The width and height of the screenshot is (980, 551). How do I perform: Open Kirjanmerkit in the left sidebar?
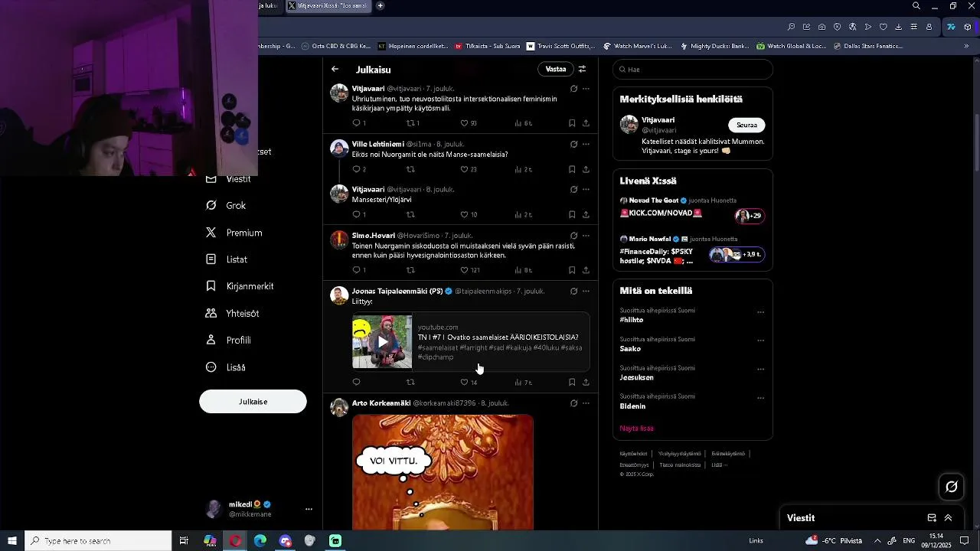click(x=240, y=286)
